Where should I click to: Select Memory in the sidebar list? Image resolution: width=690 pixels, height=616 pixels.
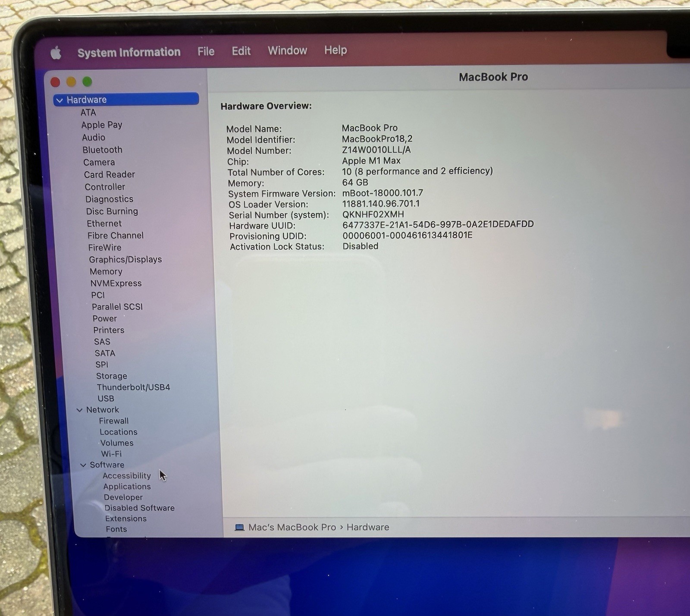point(106,272)
